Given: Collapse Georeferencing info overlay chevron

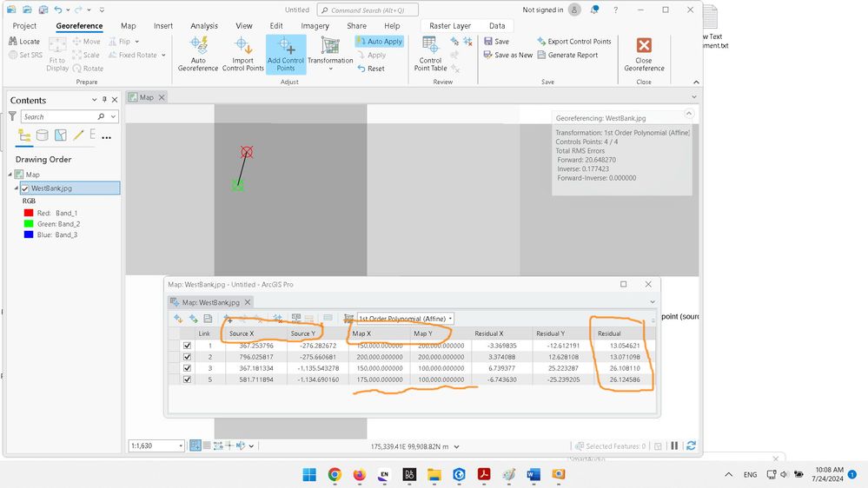Looking at the screenshot, I should 689,114.
